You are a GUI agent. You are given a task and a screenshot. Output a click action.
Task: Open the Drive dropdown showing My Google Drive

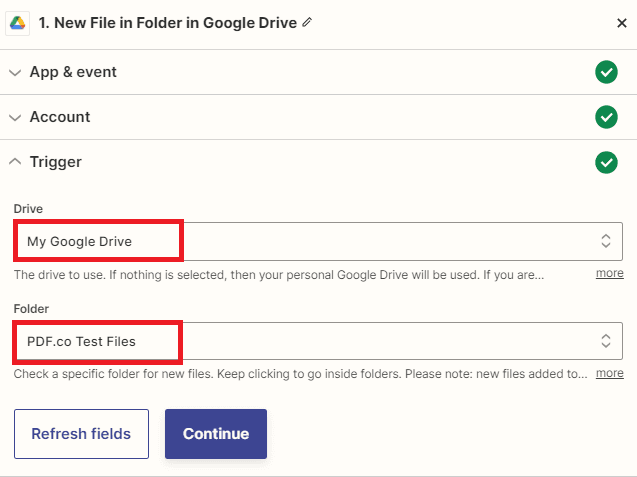[300, 241]
